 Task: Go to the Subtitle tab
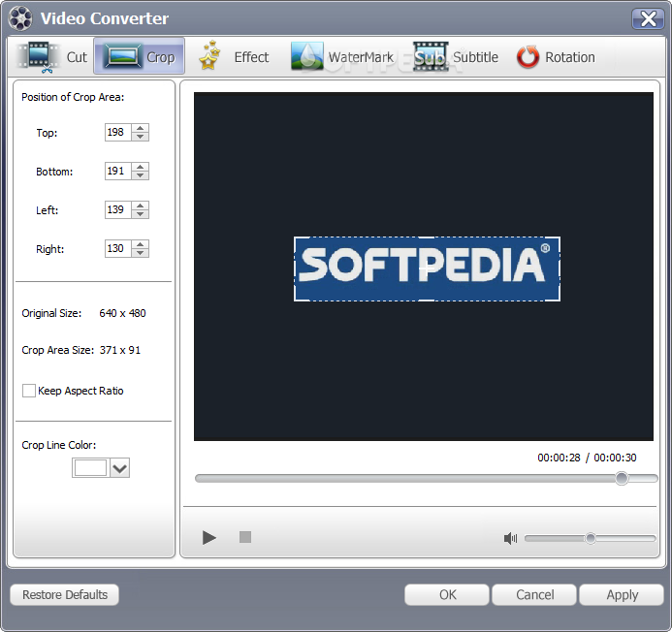click(456, 57)
